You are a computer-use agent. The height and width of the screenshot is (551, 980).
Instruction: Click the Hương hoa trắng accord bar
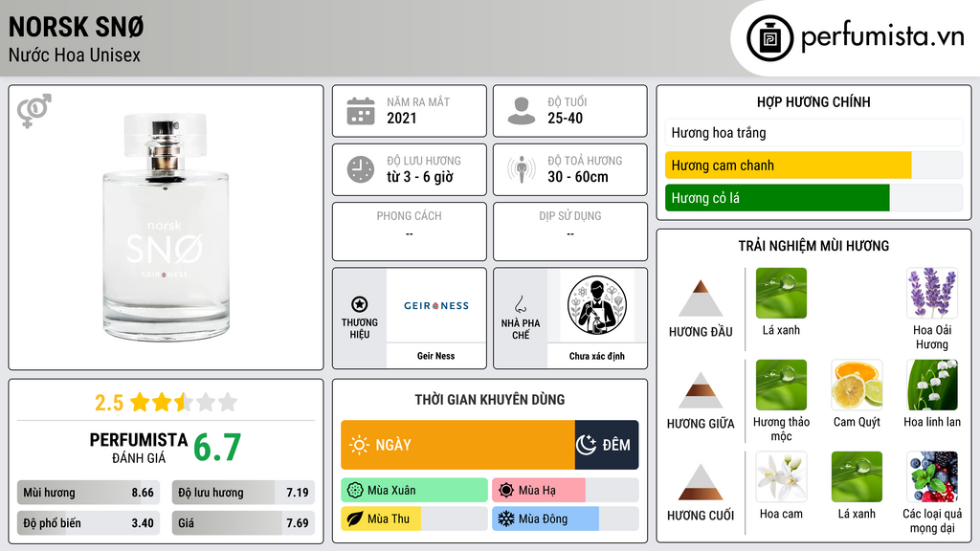(x=813, y=132)
